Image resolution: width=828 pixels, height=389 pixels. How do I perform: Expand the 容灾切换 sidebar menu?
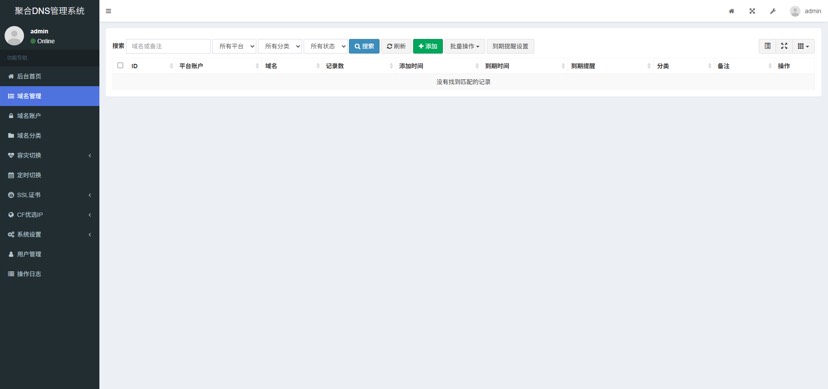click(50, 155)
